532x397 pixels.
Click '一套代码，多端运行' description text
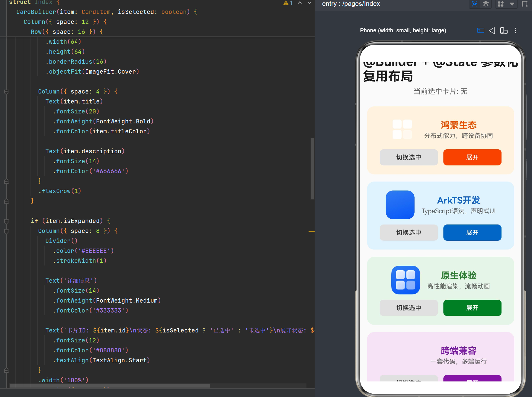point(458,361)
